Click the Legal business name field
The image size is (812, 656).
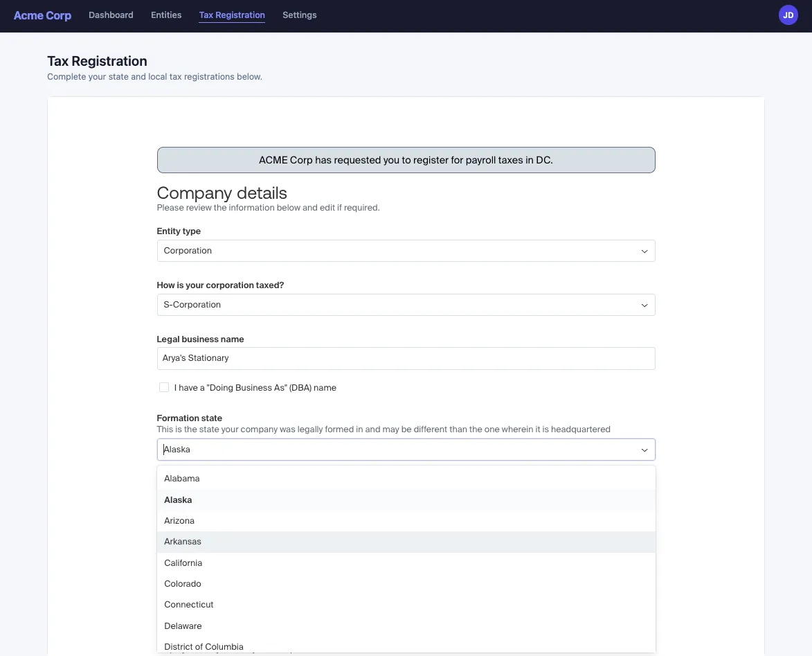pyautogui.click(x=406, y=358)
